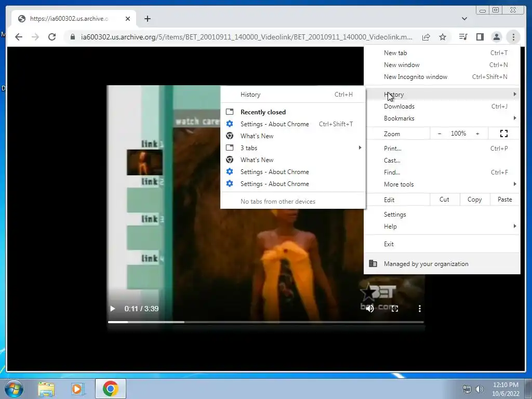The width and height of the screenshot is (532, 399).
Task: Open the Windows Start button
Action: tap(14, 389)
